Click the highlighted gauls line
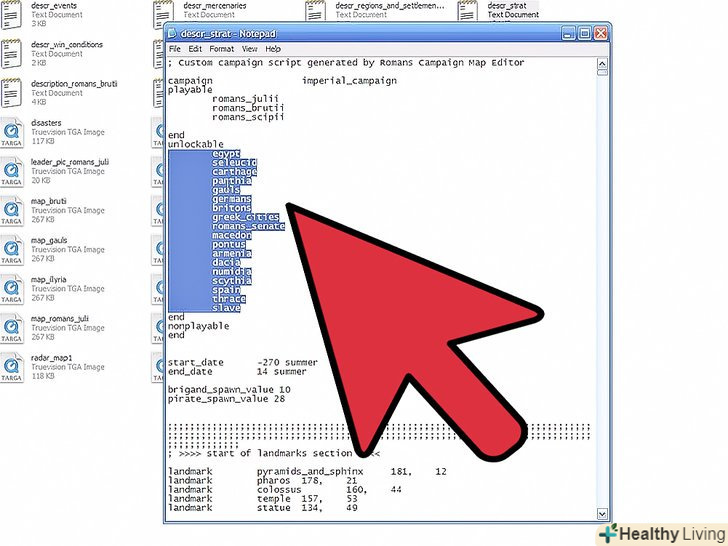The width and height of the screenshot is (728, 546). pyautogui.click(x=226, y=190)
